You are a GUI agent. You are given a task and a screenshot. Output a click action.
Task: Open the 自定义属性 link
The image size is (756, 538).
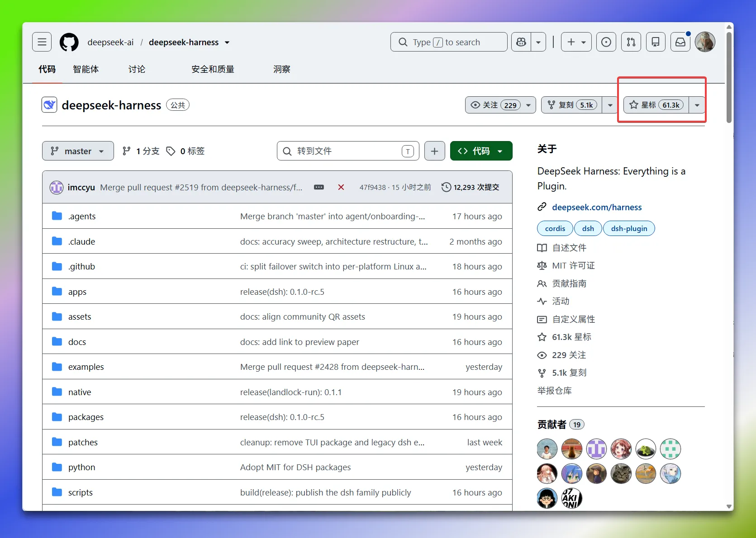566,319
